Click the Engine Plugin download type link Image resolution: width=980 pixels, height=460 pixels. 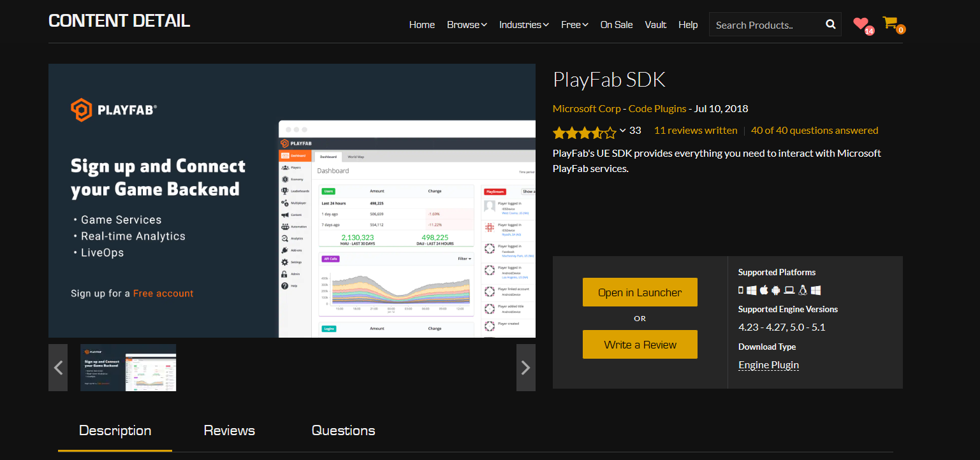(768, 365)
